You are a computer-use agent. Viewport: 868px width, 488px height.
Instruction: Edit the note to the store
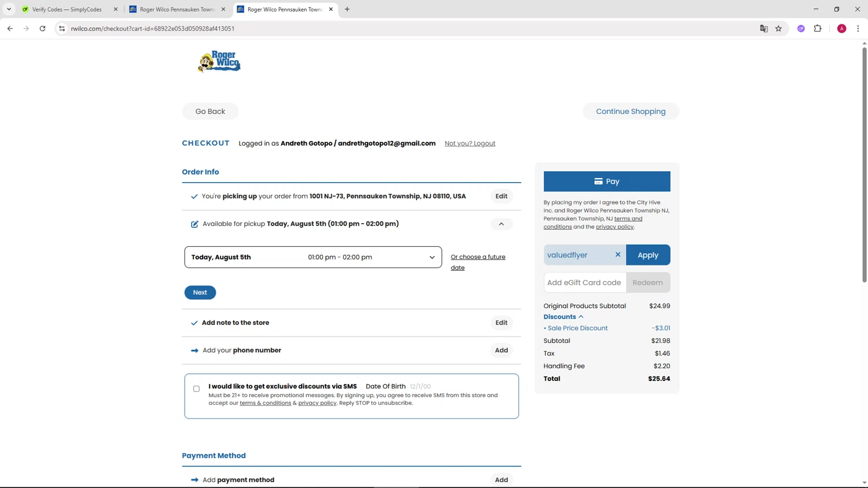coord(501,323)
